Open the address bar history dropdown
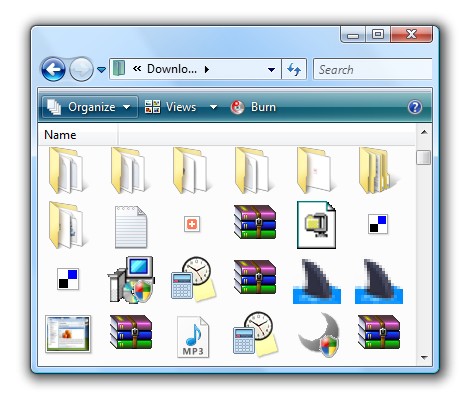This screenshot has width=464, height=405. [272, 70]
